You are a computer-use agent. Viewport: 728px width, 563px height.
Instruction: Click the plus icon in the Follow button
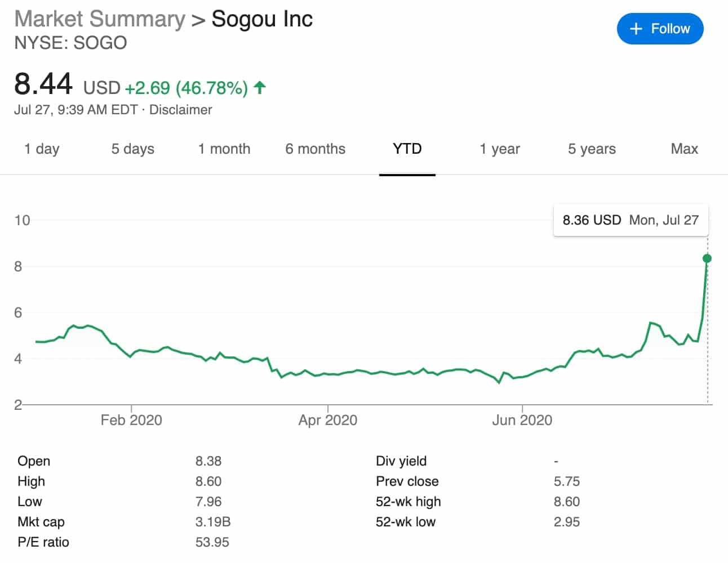pos(636,29)
